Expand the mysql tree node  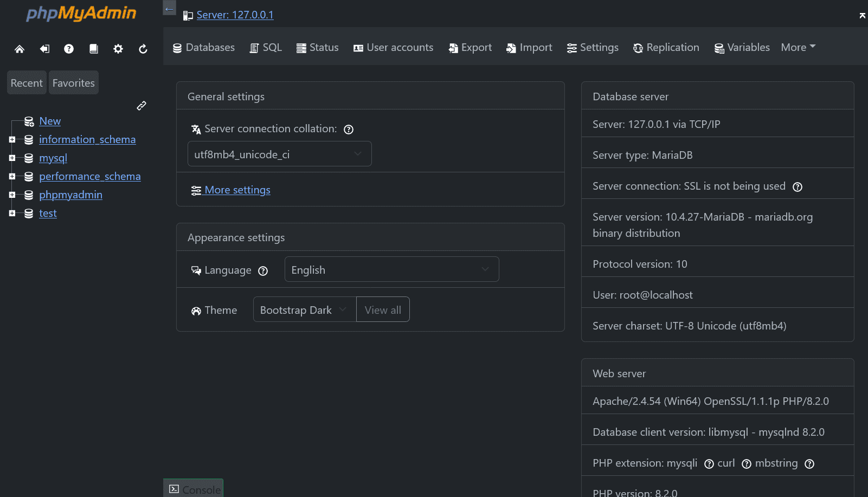point(12,158)
